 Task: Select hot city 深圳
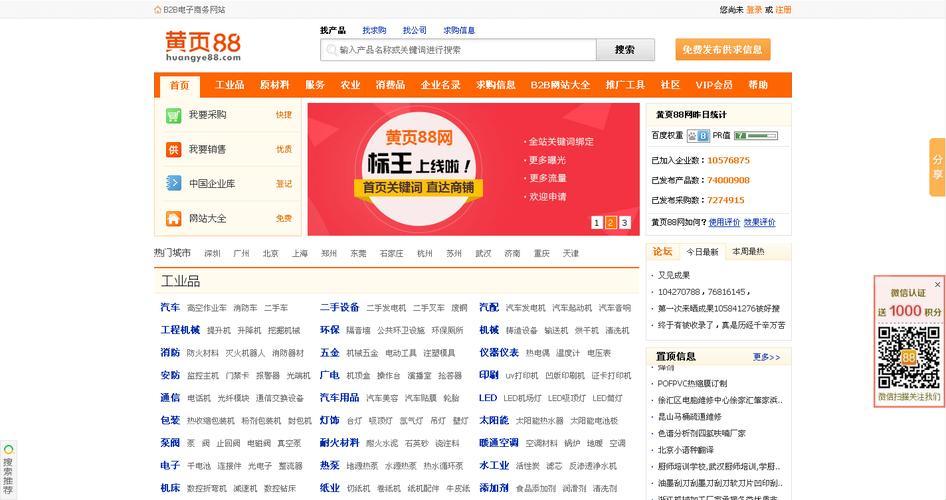[x=212, y=253]
